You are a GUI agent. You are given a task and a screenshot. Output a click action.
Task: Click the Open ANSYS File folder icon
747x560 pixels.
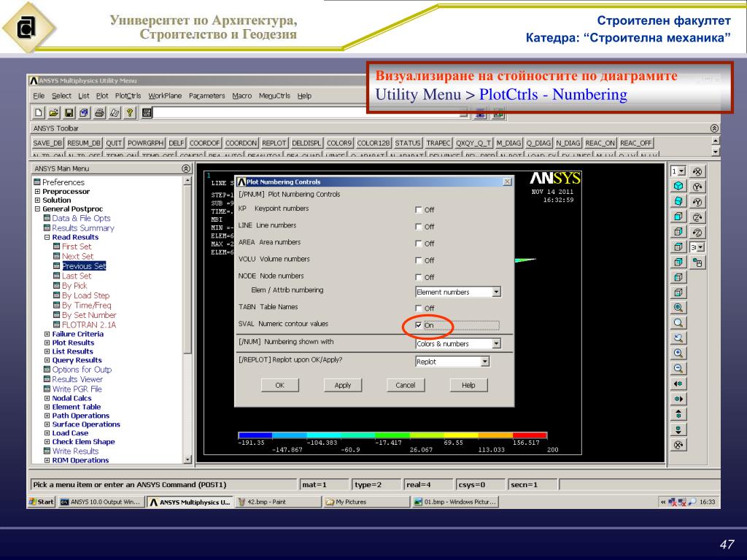[54, 112]
